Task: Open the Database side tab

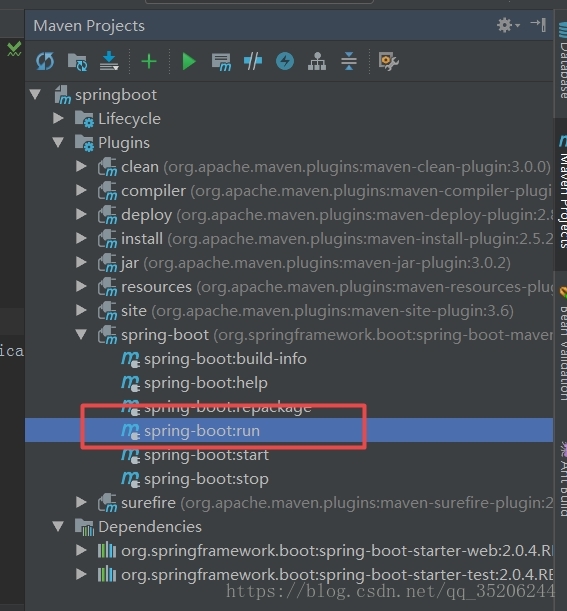Action: coord(562,62)
